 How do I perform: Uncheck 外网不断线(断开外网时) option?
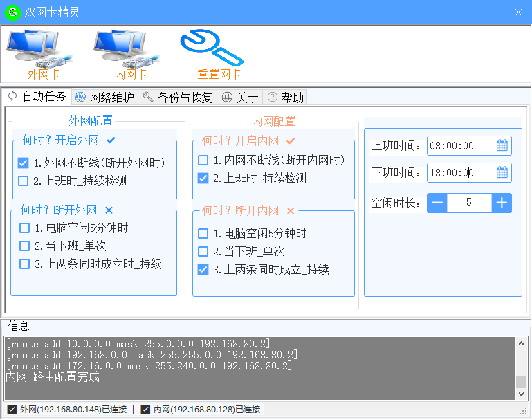pos(24,163)
